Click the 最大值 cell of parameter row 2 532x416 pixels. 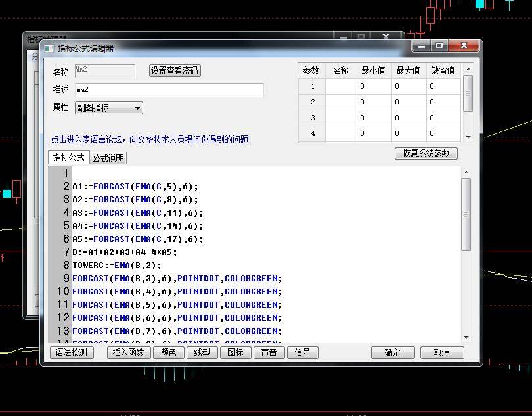(409, 103)
